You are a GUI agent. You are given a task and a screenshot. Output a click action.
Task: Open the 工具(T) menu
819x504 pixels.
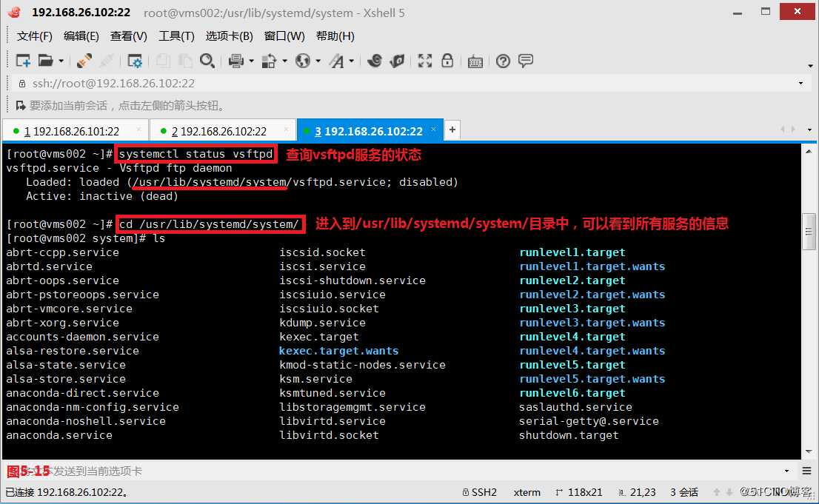click(x=176, y=36)
